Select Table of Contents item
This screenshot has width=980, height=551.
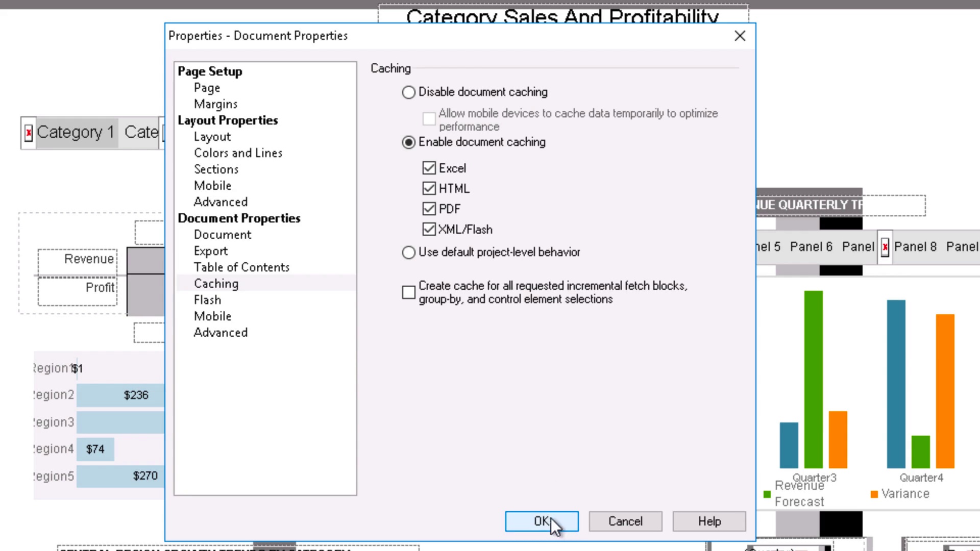tap(241, 267)
